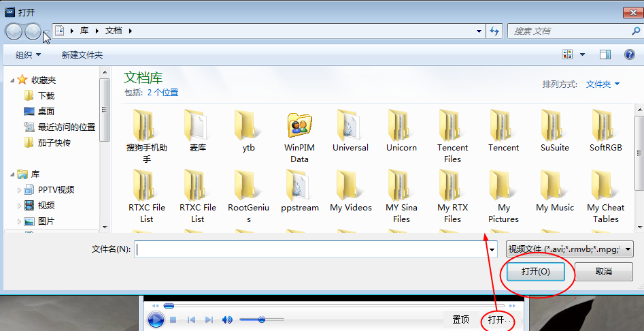Open the My Videos folder

tap(350, 191)
